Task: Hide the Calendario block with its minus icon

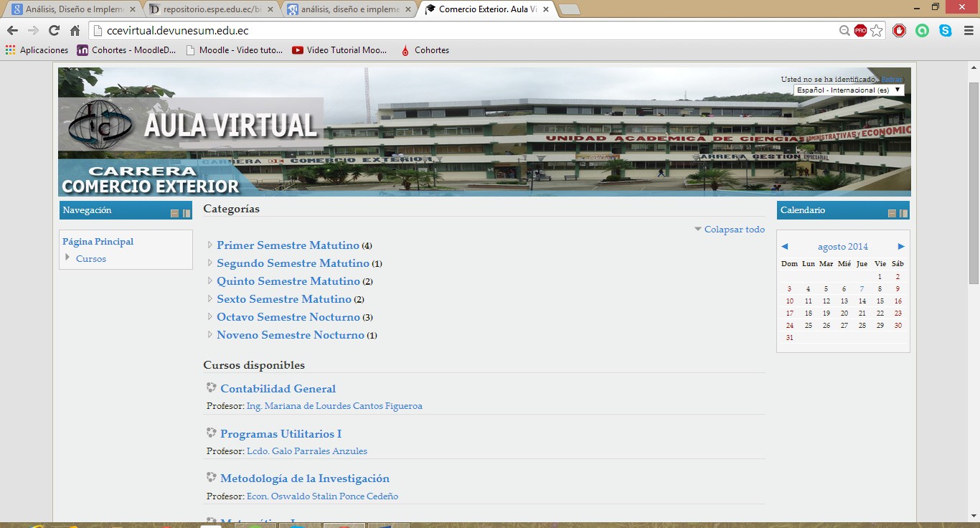Action: click(892, 213)
